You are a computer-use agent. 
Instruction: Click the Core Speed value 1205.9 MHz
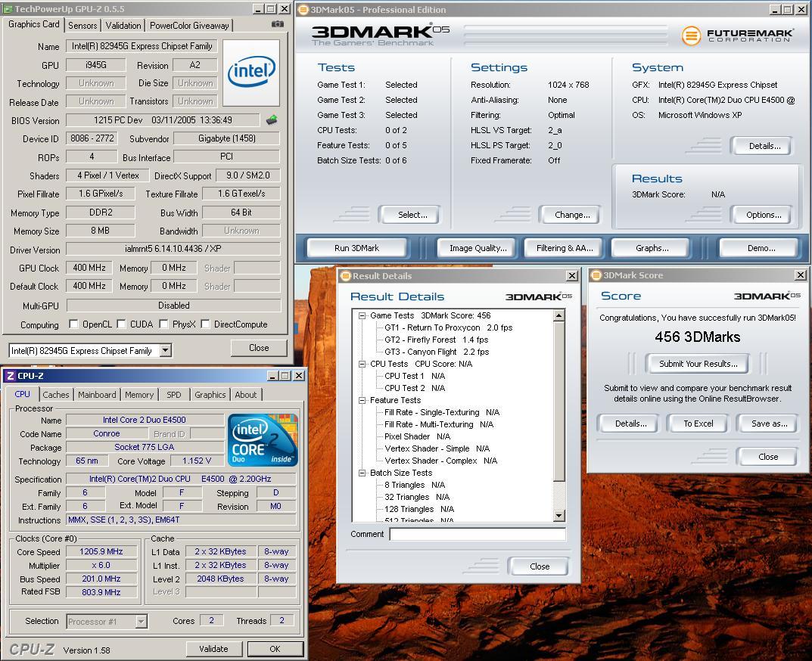click(x=101, y=551)
